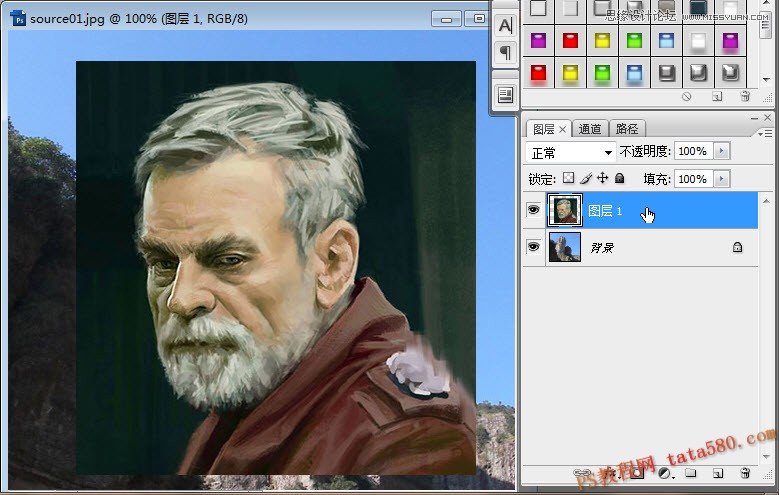Image resolution: width=779 pixels, height=495 pixels.
Task: Switch to the 路径 tab
Action: click(x=627, y=129)
